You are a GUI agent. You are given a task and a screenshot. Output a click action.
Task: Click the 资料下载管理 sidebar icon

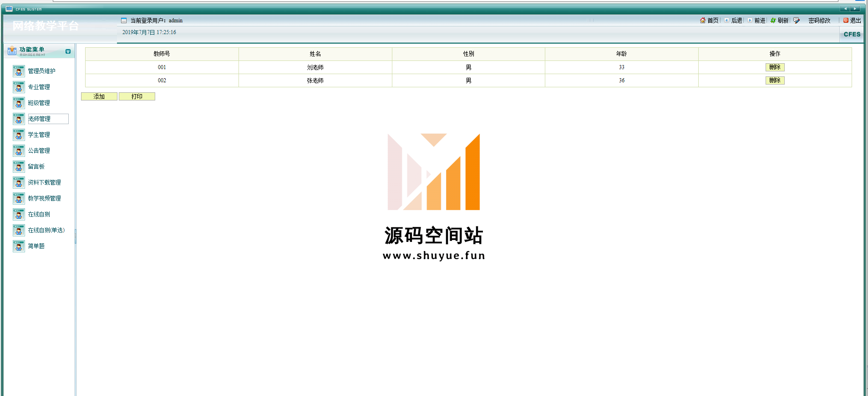(x=19, y=183)
